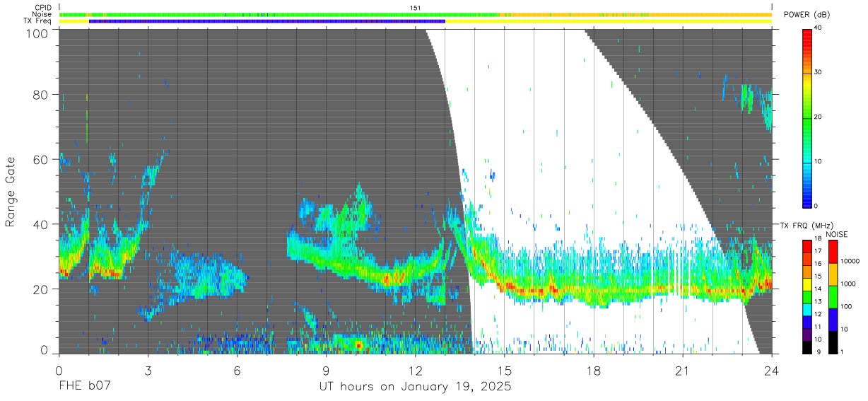The image size is (868, 401).
Task: Click the 'NOISE' legend title
Action: click(837, 234)
